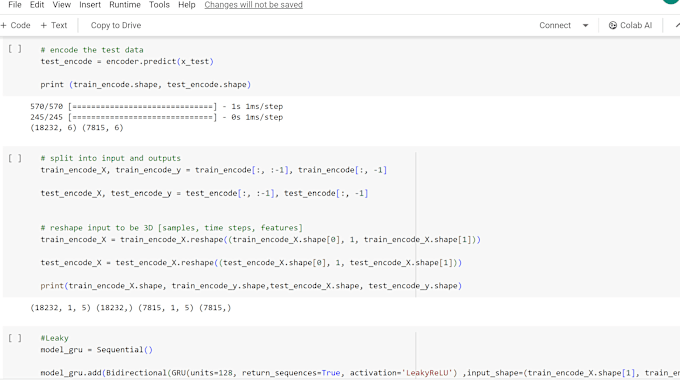Open the Runtime menu
This screenshot has width=680, height=383.
pos(125,5)
